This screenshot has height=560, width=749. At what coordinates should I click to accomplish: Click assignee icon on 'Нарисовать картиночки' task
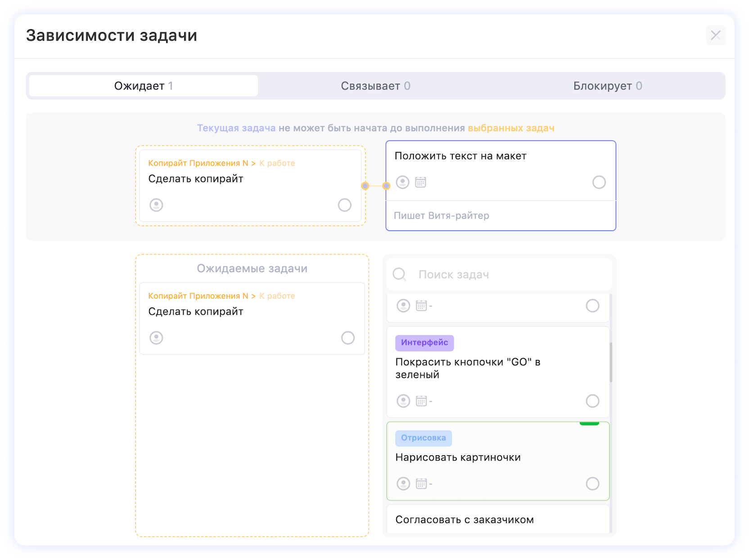[x=403, y=484]
